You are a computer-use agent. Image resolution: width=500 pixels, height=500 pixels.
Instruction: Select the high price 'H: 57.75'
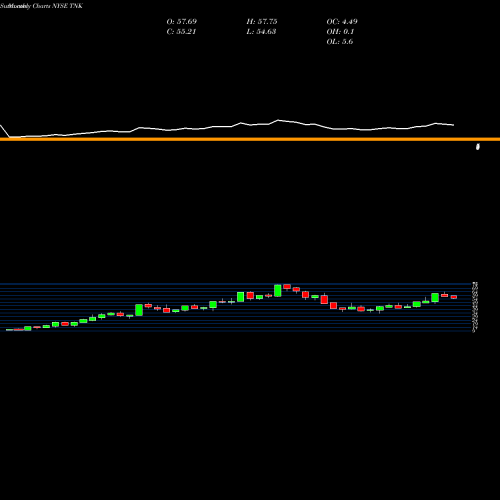tap(262, 22)
